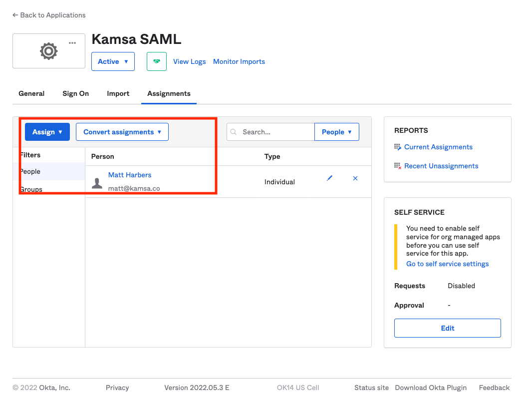Open Monitor Imports link
Viewport: 532px width, 404px height.
point(239,61)
